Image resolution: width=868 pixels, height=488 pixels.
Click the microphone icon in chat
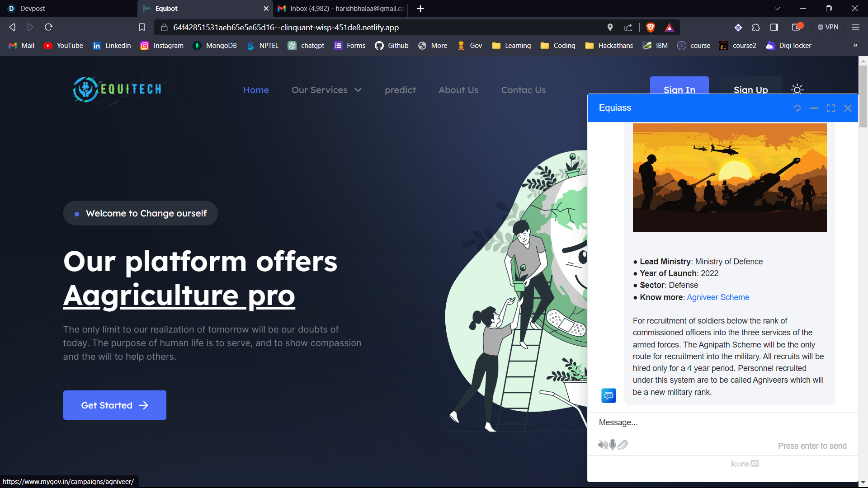click(613, 445)
